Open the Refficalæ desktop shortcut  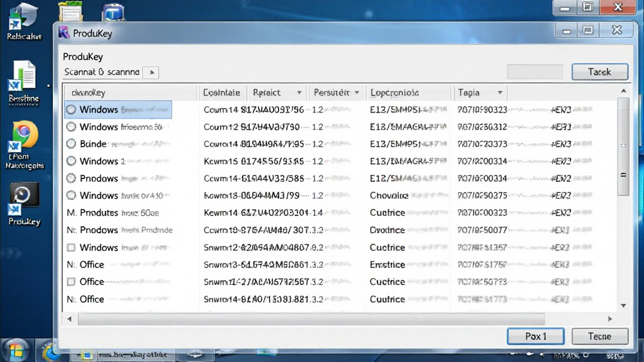pyautogui.click(x=24, y=21)
